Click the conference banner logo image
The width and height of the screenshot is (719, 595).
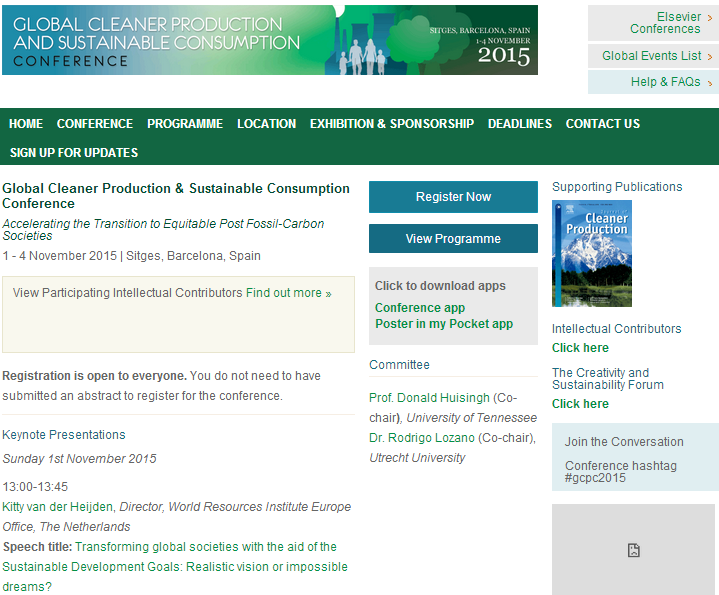tap(269, 40)
